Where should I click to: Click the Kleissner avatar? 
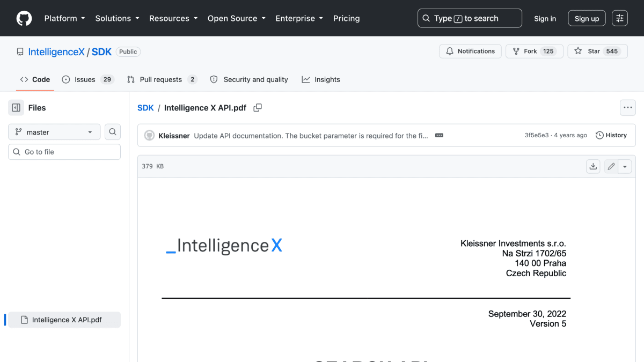(150, 136)
